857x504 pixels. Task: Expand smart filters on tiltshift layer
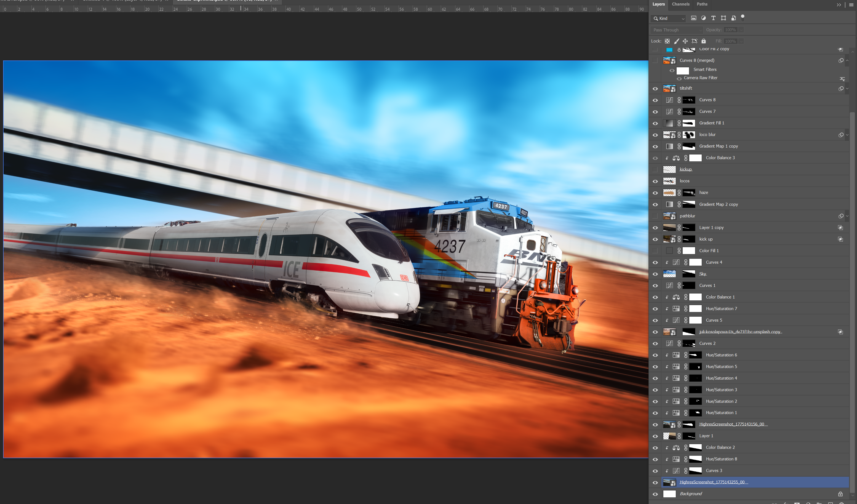(x=847, y=89)
